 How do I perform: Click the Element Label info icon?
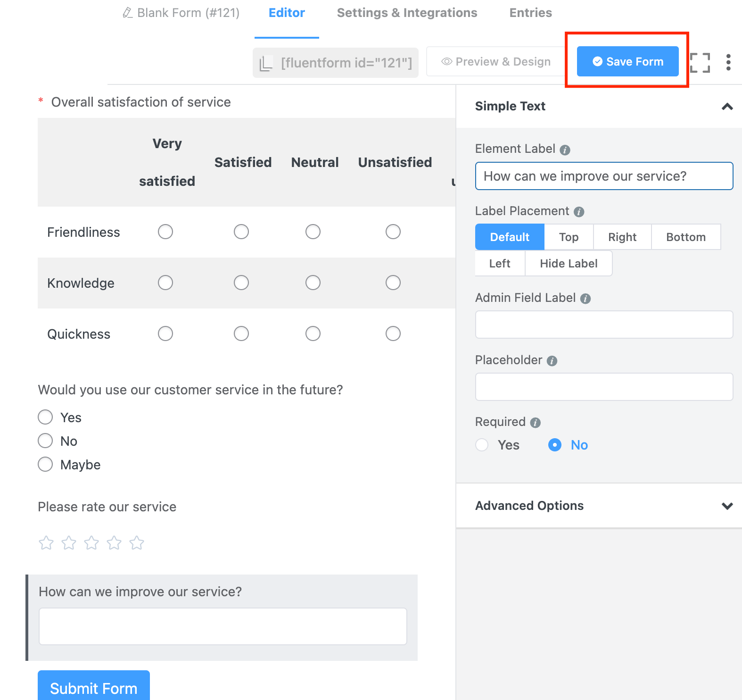pyautogui.click(x=565, y=150)
